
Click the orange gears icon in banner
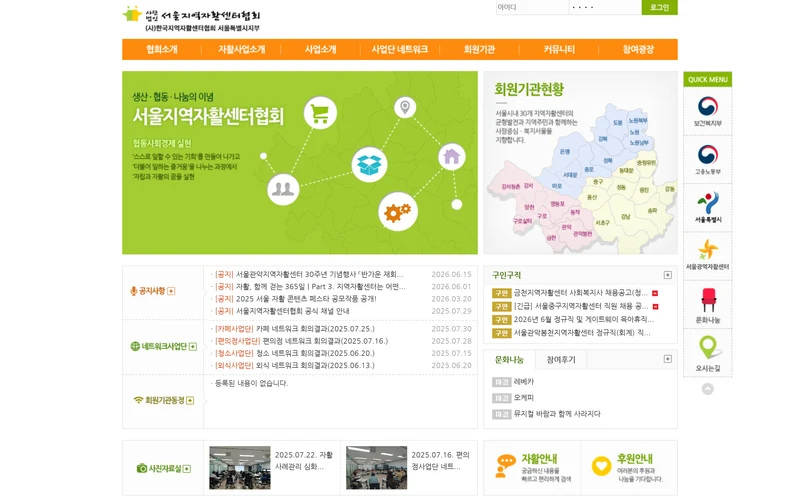(x=398, y=211)
